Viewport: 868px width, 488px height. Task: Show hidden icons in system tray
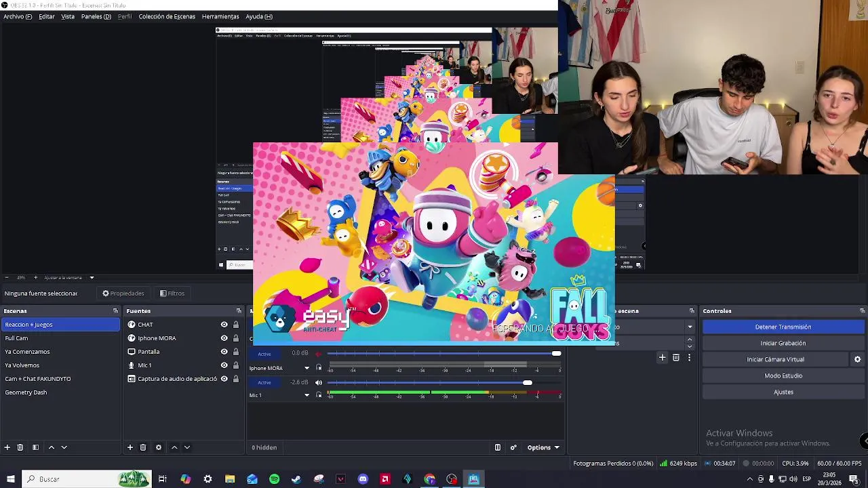tap(749, 479)
